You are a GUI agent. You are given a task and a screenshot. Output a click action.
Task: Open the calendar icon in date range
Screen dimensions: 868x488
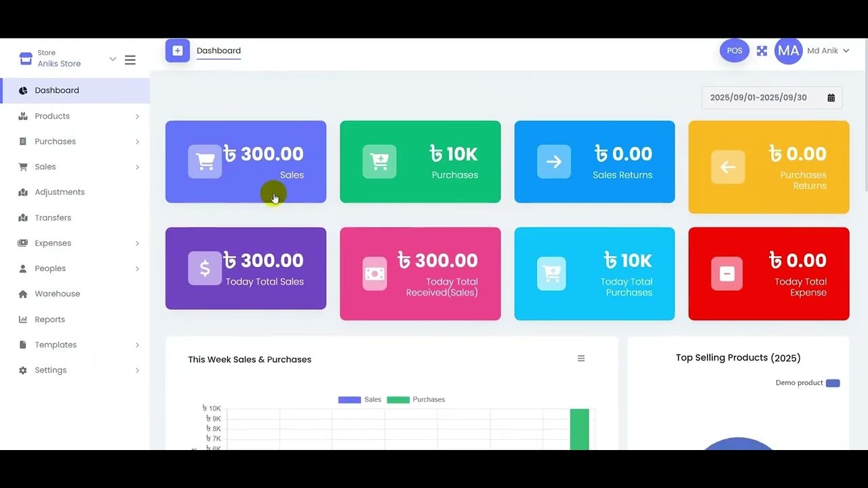point(831,98)
